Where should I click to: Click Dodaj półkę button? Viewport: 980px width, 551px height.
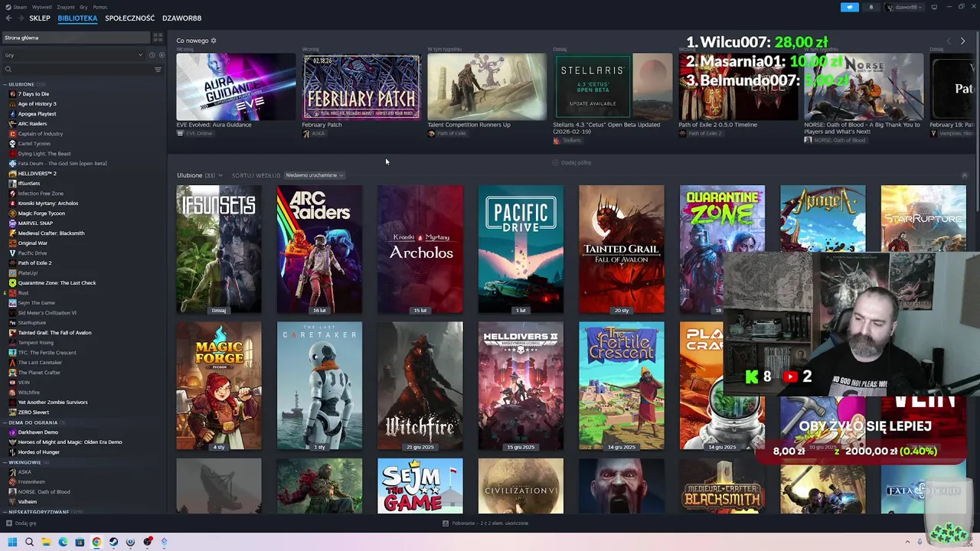pos(572,162)
